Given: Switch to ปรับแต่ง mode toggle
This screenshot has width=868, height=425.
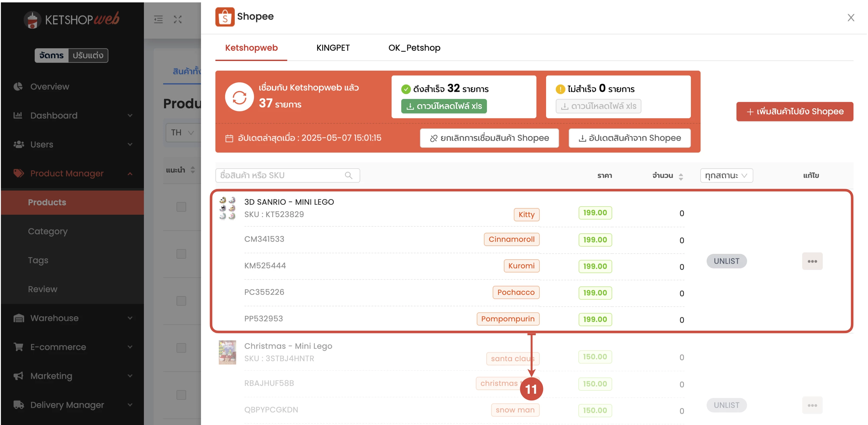Looking at the screenshot, I should 88,55.
